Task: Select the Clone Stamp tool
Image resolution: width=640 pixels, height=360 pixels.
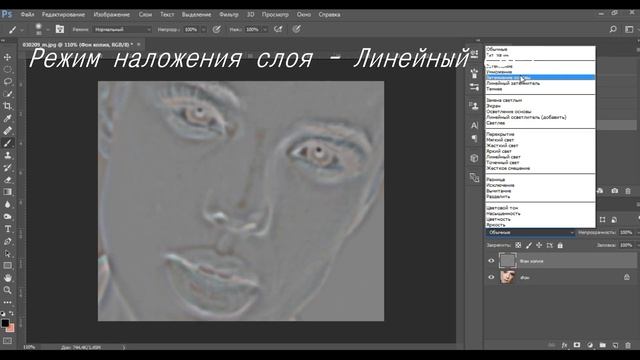Action: click(x=7, y=155)
